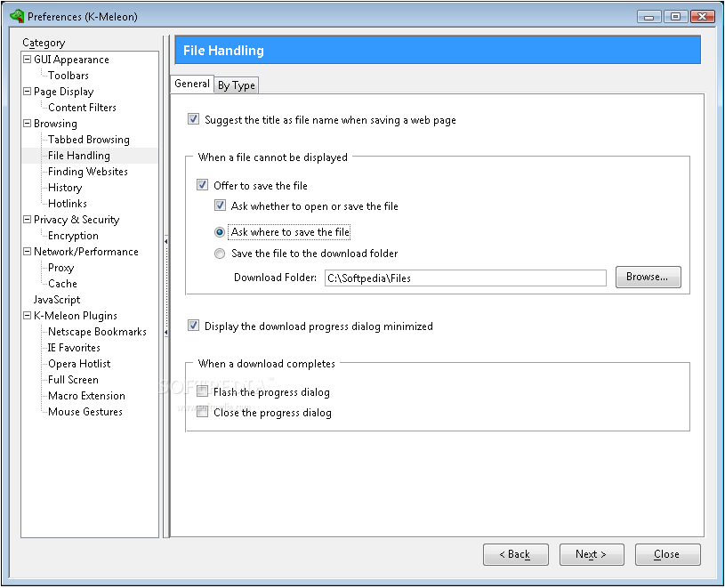This screenshot has width=725, height=588.
Task: Go to previous page with Back button
Action: (516, 554)
